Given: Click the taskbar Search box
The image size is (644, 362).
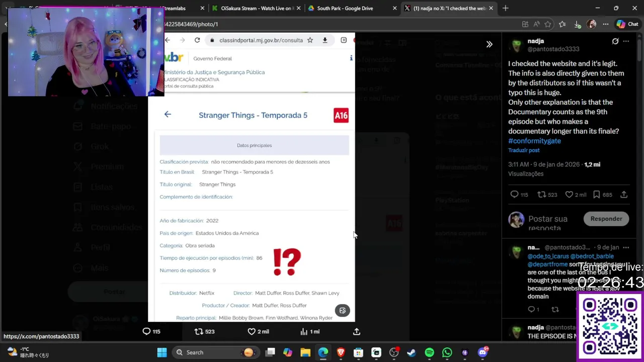Looking at the screenshot, I should pos(215,352).
